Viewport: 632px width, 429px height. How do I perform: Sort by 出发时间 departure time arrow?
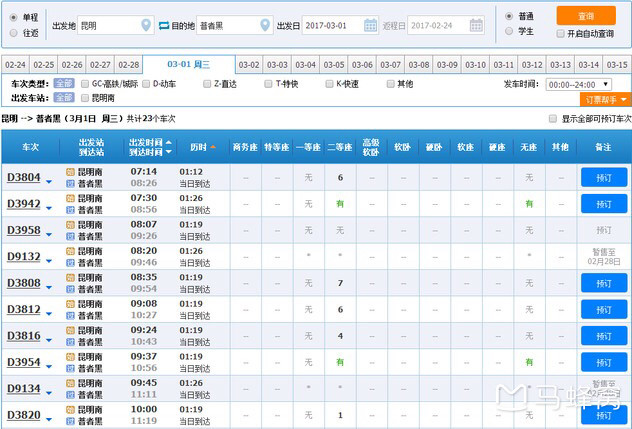tap(168, 142)
